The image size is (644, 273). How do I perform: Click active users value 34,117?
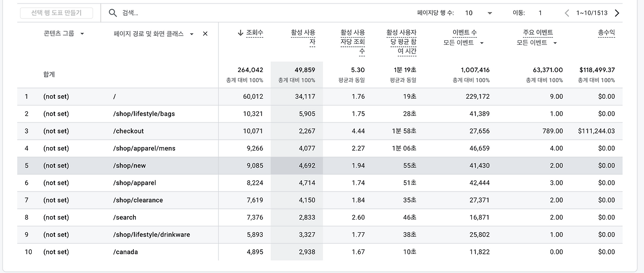click(x=305, y=97)
